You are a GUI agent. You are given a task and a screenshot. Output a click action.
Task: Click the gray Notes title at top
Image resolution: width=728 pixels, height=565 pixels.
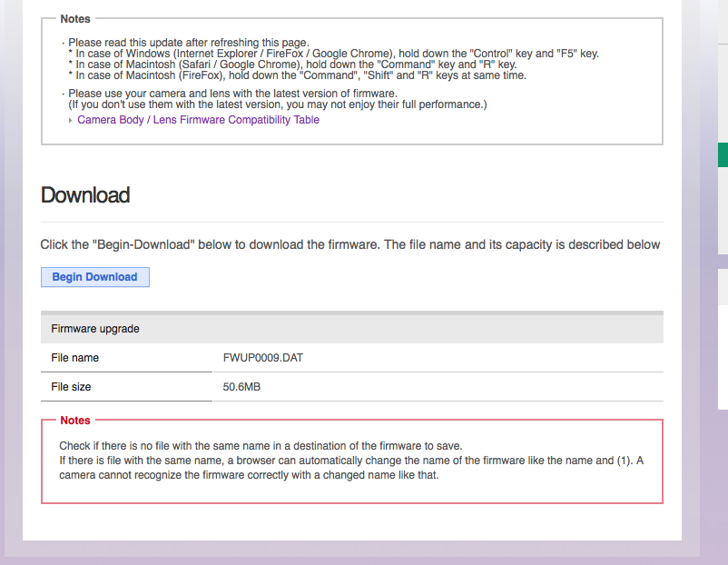(75, 18)
